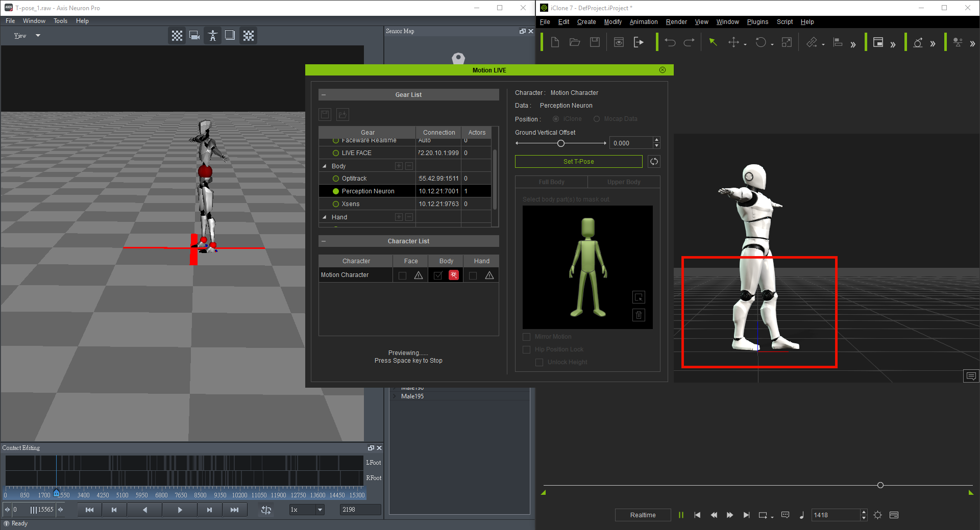Expand more toolbar items after Align tool
The width and height of the screenshot is (980, 530).
click(x=853, y=44)
